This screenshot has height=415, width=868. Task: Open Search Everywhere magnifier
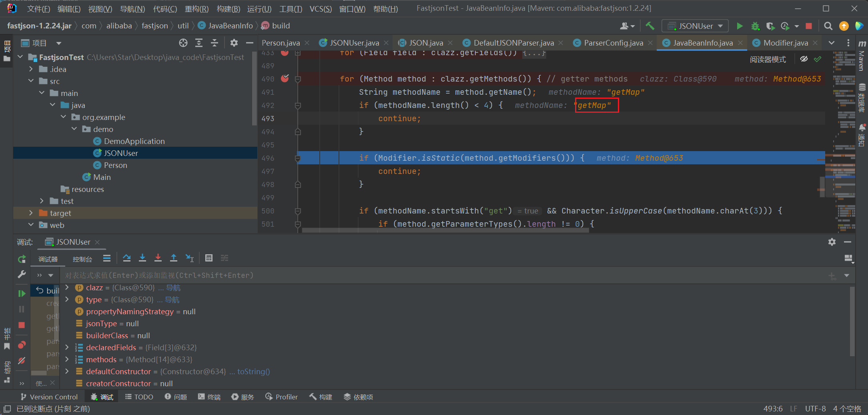[828, 26]
